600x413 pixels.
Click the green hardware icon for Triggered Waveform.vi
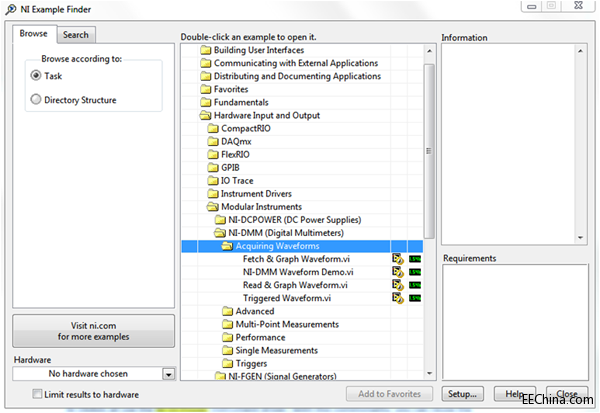coord(415,298)
